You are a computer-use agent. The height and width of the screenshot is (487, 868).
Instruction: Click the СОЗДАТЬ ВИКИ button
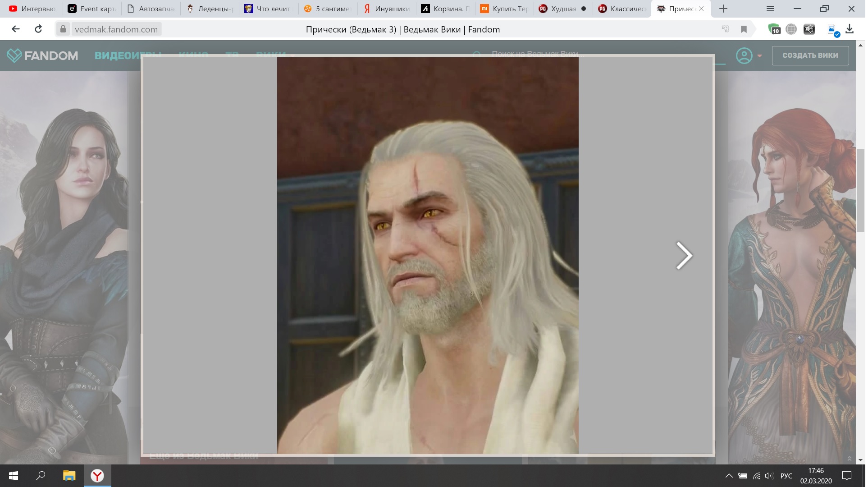tap(810, 55)
